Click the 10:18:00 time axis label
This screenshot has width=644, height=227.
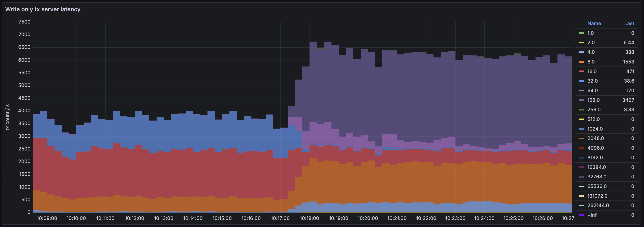[x=309, y=218]
